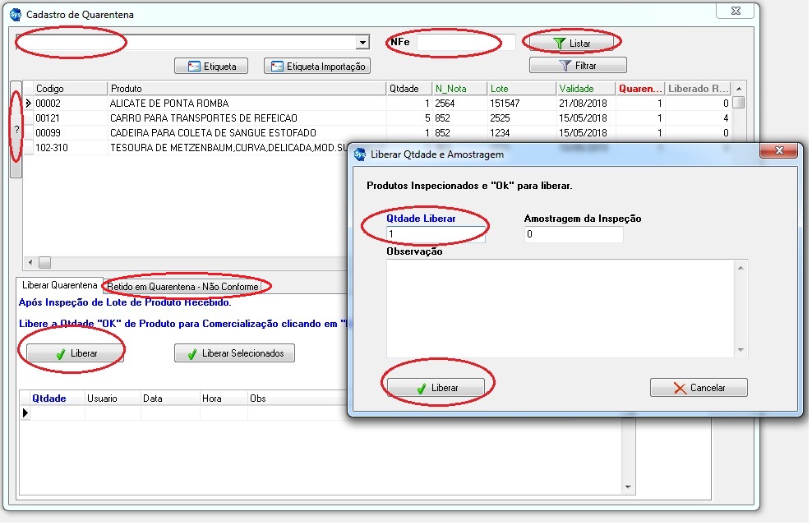The image size is (812, 530).
Task: Confirm Liberar in the dialog
Action: coord(436,388)
